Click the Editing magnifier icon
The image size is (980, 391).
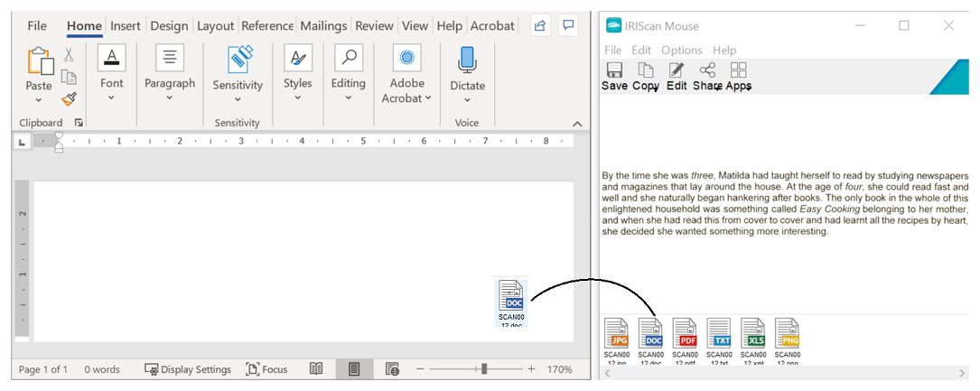(348, 58)
